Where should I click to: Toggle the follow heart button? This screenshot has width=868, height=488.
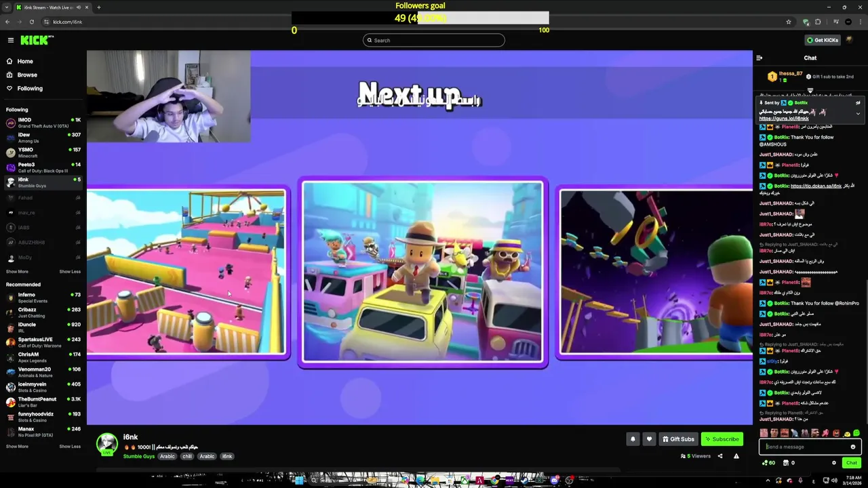tap(649, 439)
